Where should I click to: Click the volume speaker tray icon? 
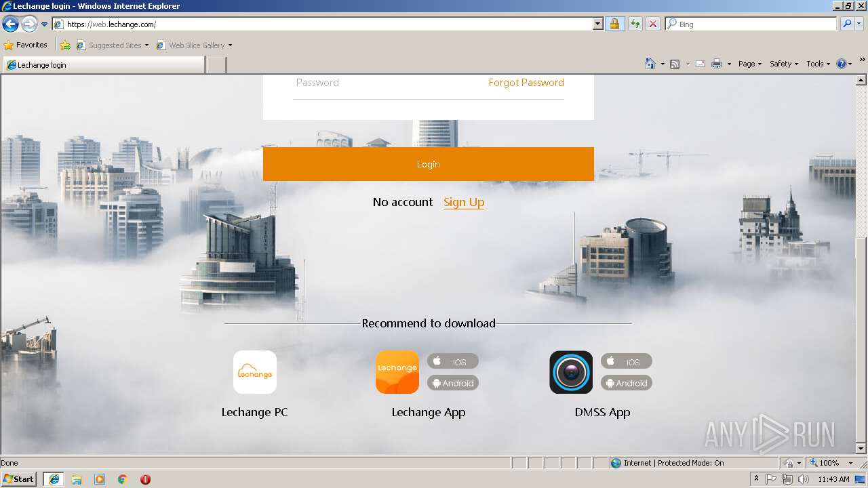(x=803, y=479)
